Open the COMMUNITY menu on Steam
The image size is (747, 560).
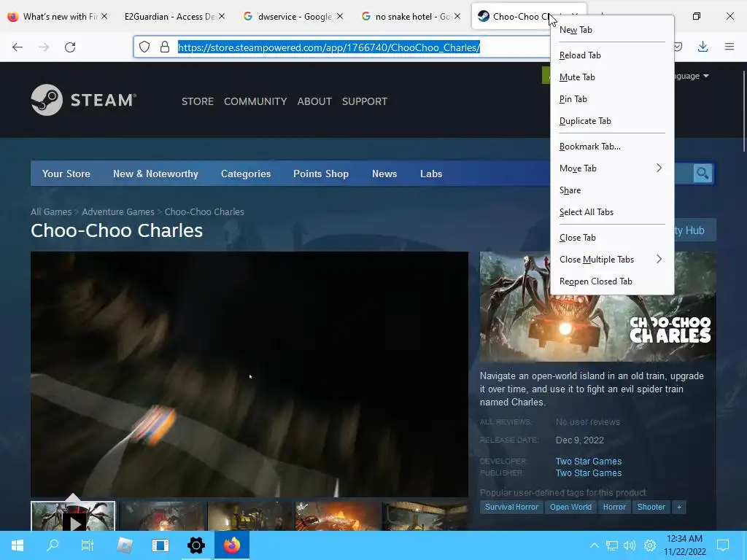click(x=255, y=101)
